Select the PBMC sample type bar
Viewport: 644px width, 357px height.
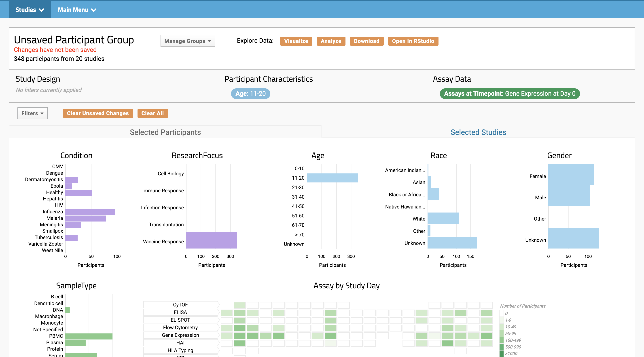pos(89,336)
